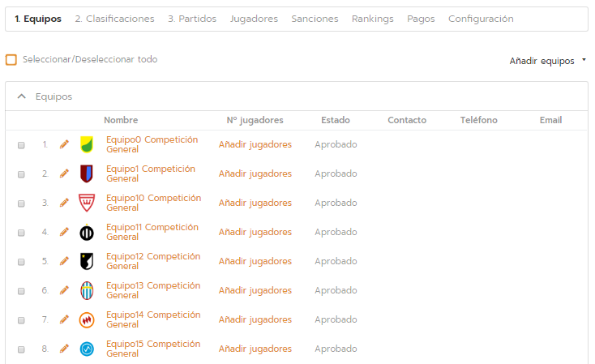
Task: Click Añadir jugadores for Equipo15
Action: (255, 349)
